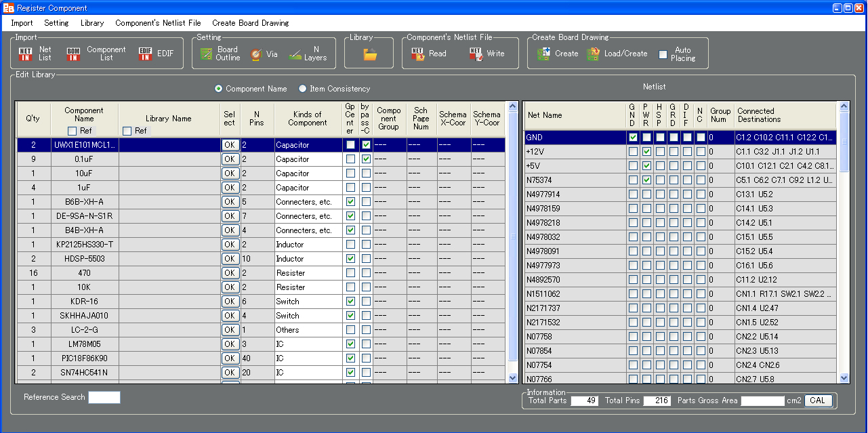Open the Import menu

[22, 23]
